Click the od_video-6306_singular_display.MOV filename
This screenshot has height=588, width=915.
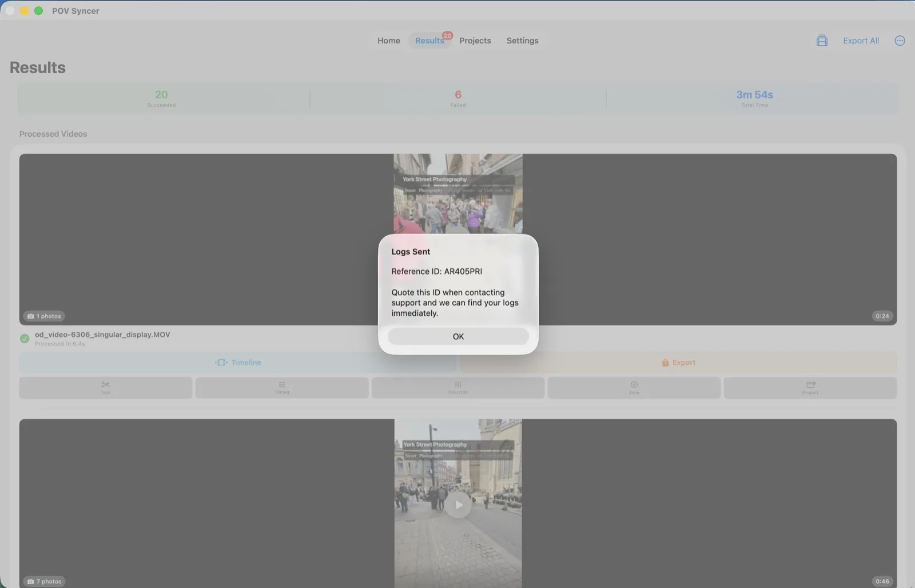[102, 335]
